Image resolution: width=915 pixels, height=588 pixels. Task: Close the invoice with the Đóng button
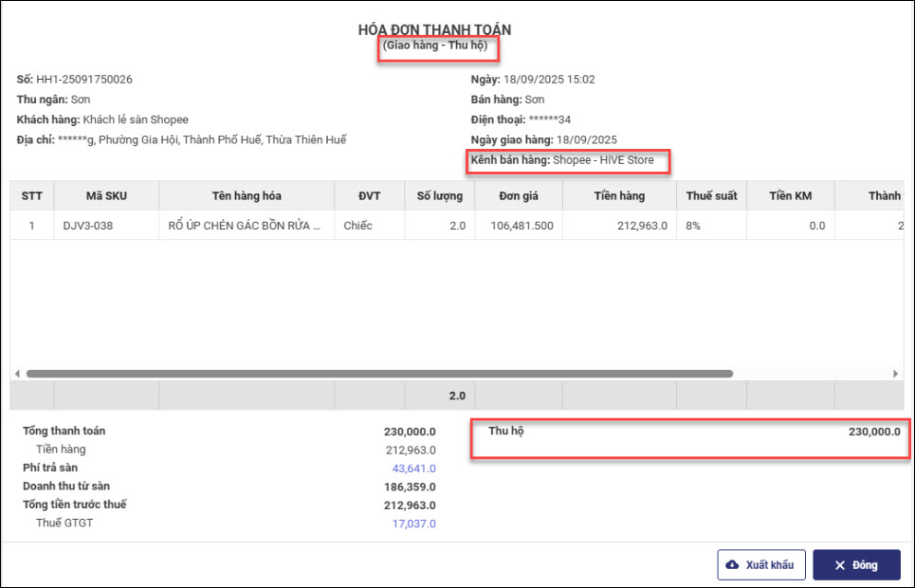[856, 565]
